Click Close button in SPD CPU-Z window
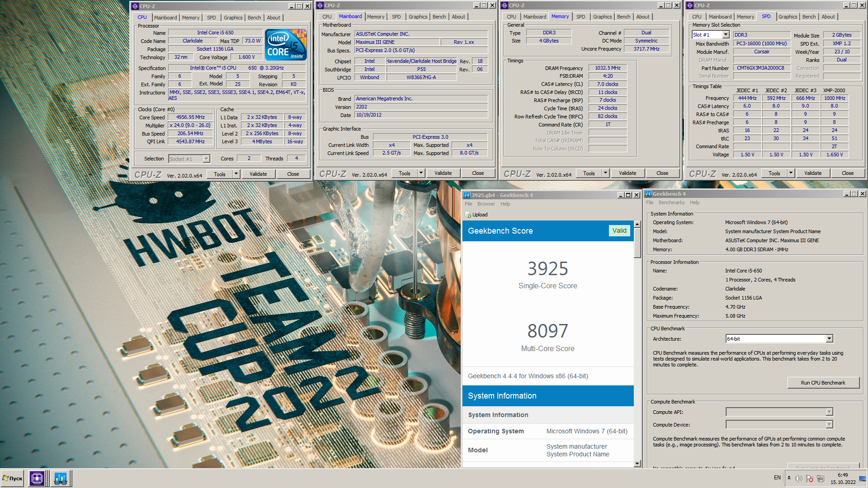Image resolution: width=868 pixels, height=488 pixels. (x=848, y=173)
